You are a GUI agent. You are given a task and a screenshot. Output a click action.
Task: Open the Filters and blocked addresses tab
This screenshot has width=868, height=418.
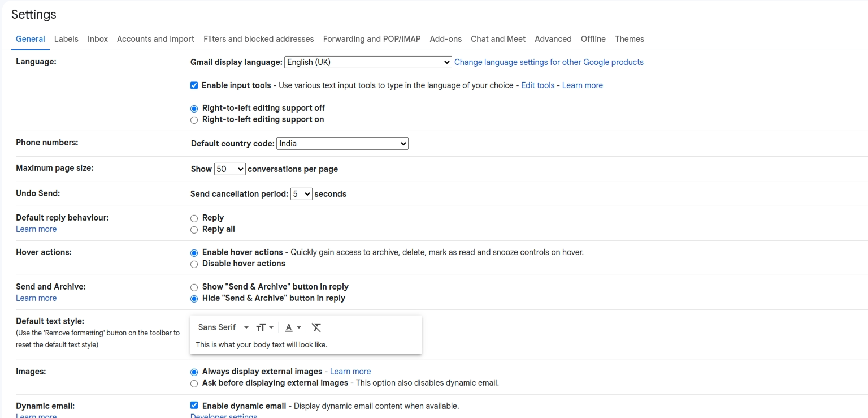[258, 39]
